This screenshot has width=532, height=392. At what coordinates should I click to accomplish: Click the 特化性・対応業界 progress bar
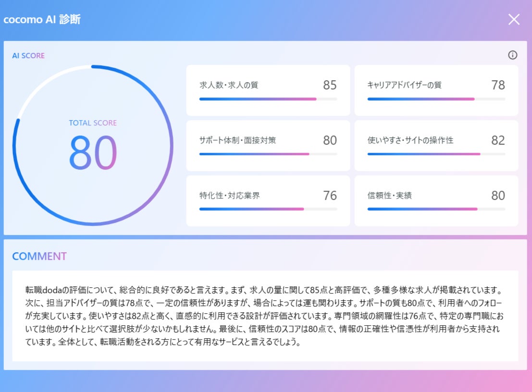click(268, 209)
